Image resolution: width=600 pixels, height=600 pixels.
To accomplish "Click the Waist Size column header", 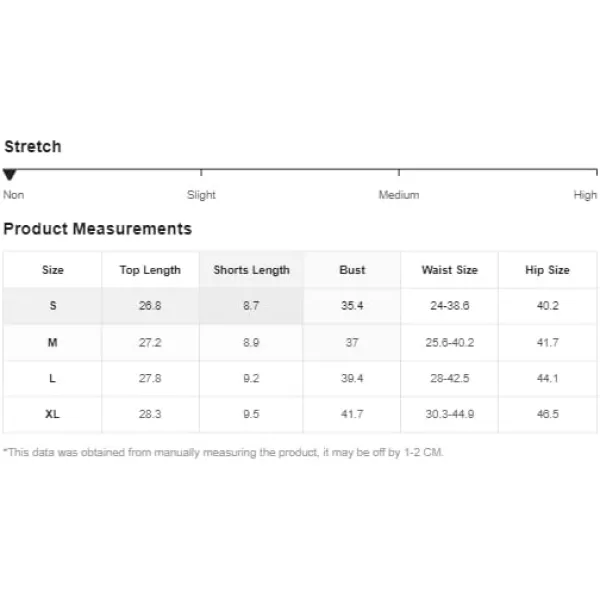I will (x=450, y=270).
